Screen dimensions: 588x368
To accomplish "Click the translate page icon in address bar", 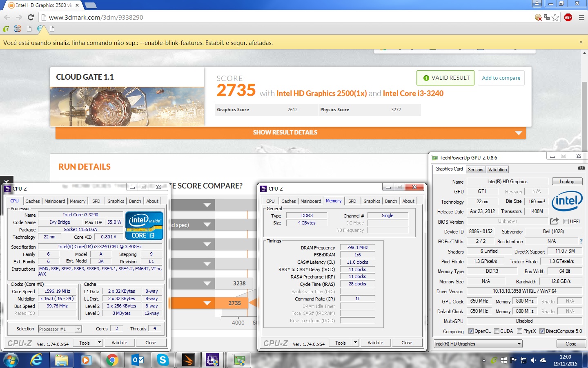I will pos(547,17).
